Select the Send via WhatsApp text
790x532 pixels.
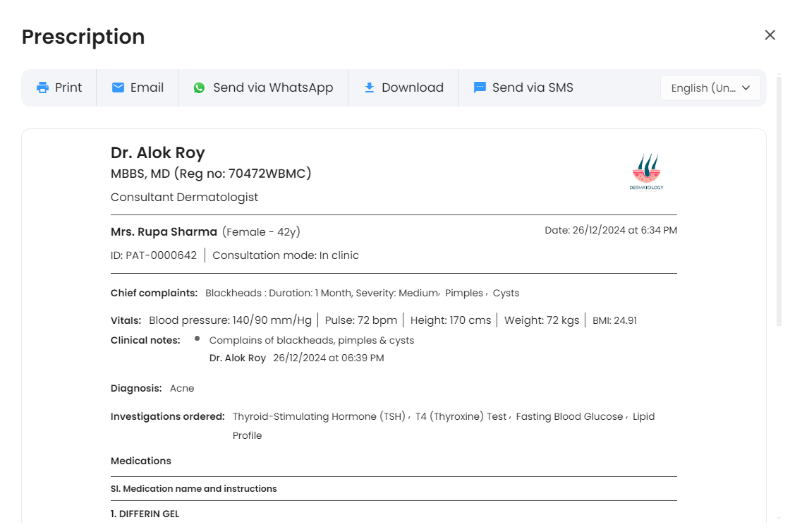(273, 87)
